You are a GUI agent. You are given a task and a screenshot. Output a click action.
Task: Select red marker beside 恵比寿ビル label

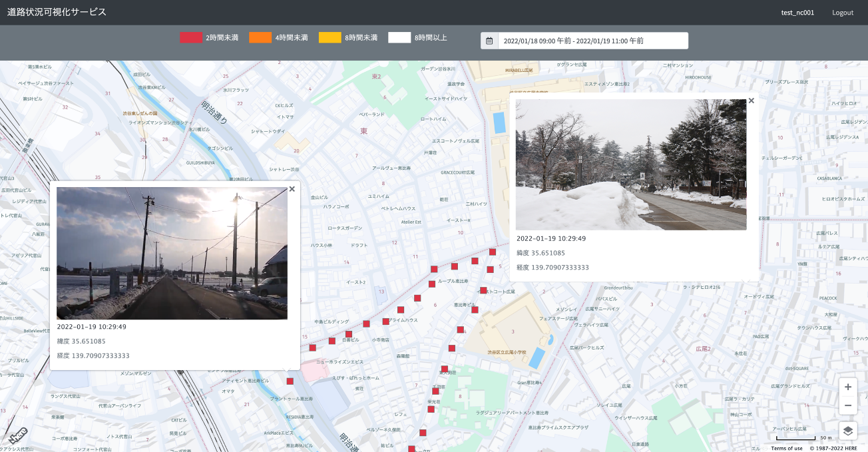pos(473,310)
